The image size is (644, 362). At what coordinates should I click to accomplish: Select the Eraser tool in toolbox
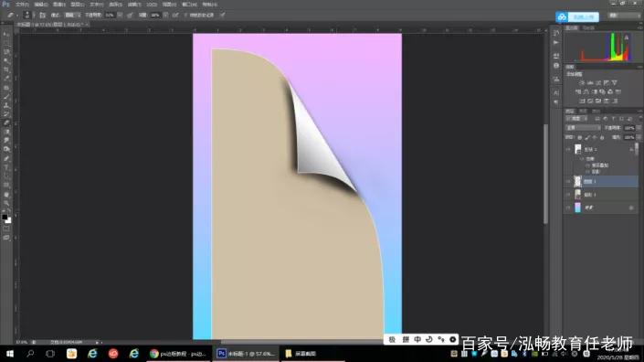click(x=6, y=122)
